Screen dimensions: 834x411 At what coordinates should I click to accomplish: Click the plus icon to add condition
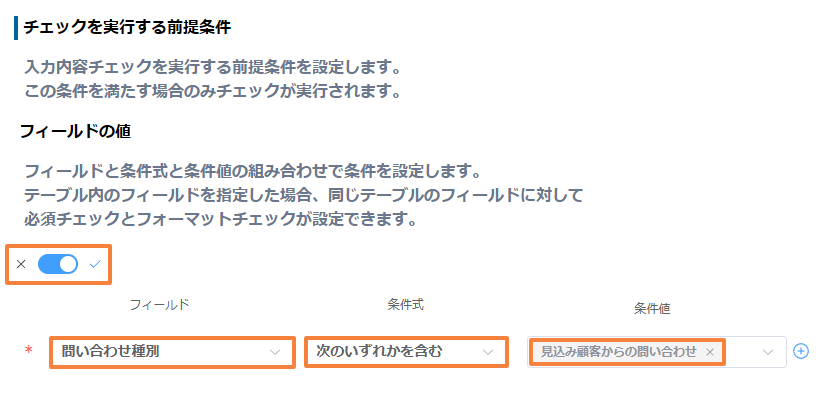[800, 351]
